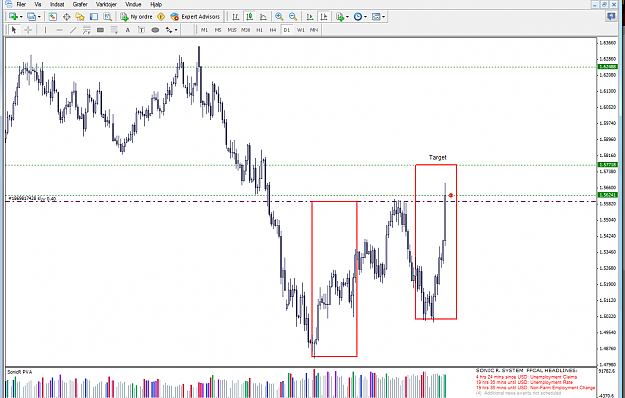Select the Fibonacci retracement tool
This screenshot has height=398, width=625.
114,30
